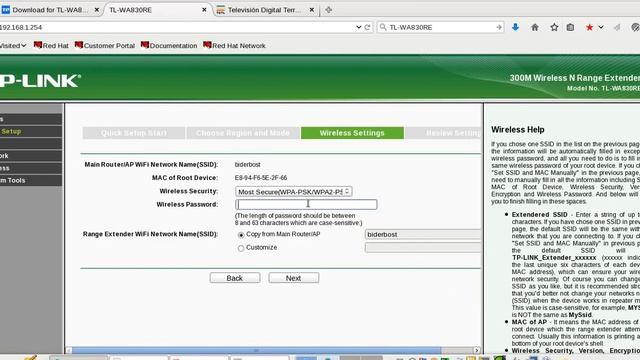Screen dimensions: 640x360
Task: Switch to Television Digital Terr tab
Action: point(265,10)
